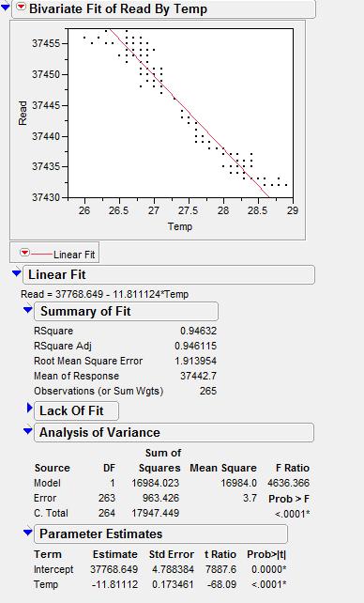Click the Intercept Std Error 4.788384
Screen dimensions: 364x603
pos(173,569)
